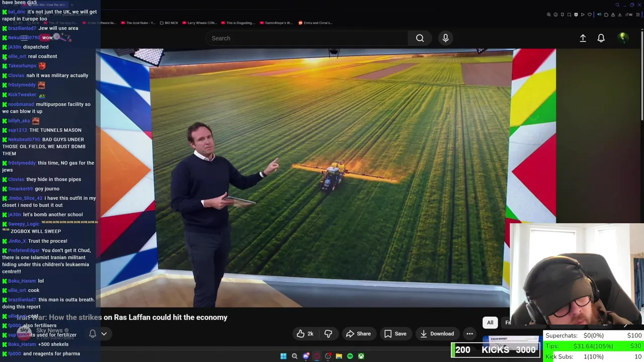Click browser zoom magnifier toolbar icon

(548, 15)
